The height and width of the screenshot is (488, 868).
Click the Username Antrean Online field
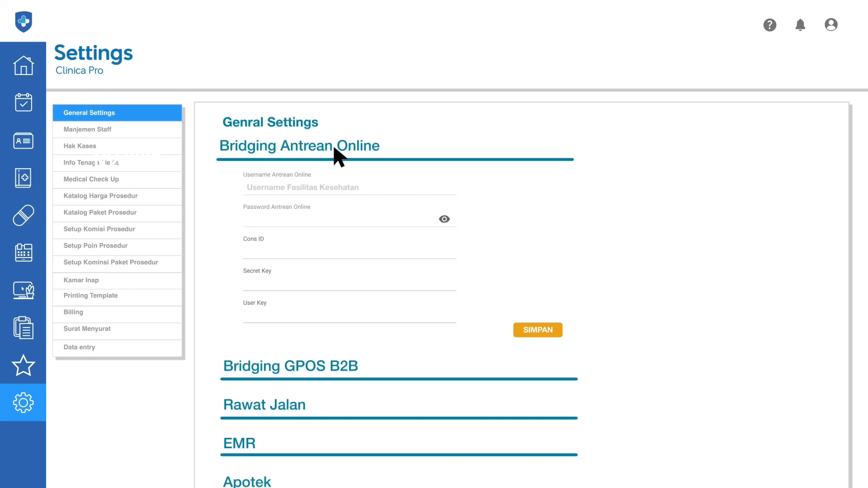[349, 188]
